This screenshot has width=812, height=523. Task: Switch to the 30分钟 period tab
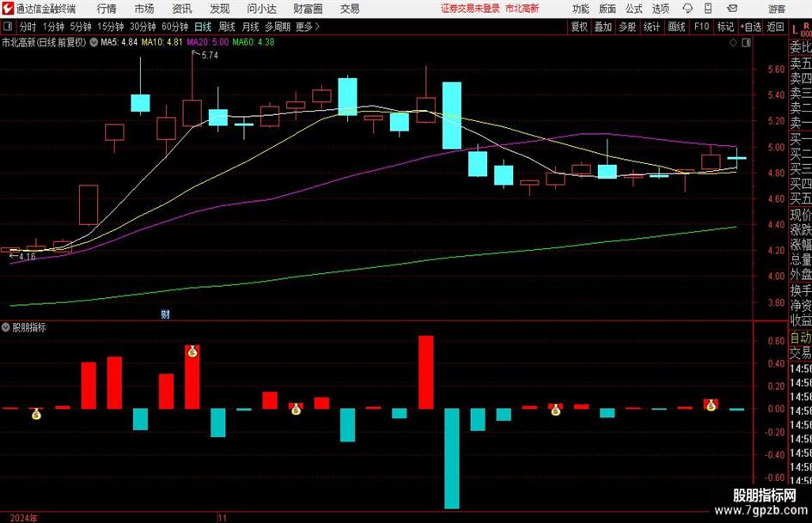click(143, 27)
